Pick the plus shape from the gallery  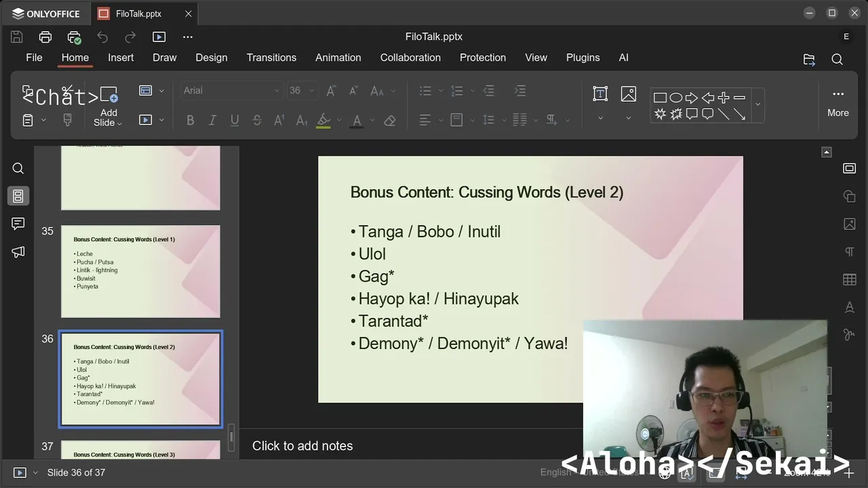point(724,98)
